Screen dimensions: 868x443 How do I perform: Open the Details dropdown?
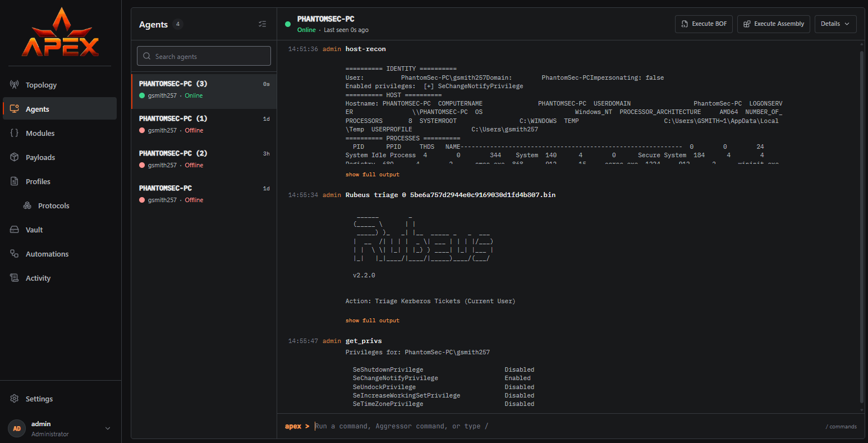click(x=835, y=24)
